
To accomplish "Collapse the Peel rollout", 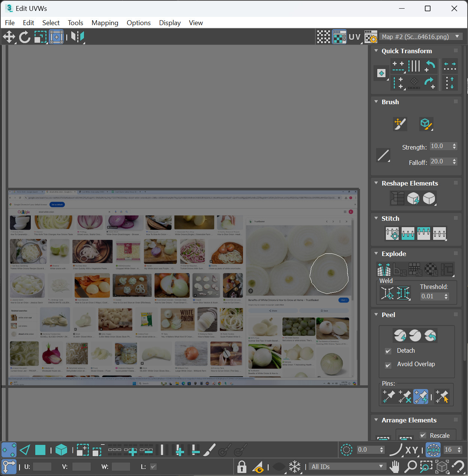I will click(x=376, y=314).
